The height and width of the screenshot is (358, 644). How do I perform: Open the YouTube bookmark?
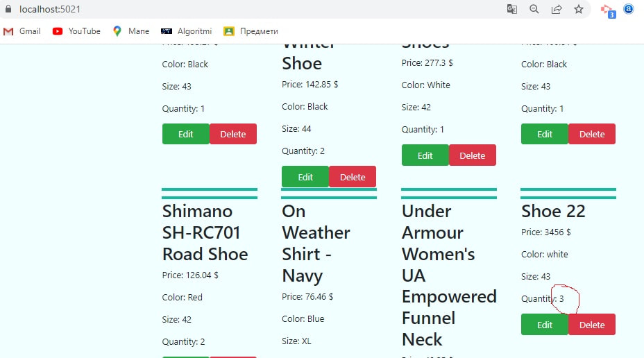(76, 31)
